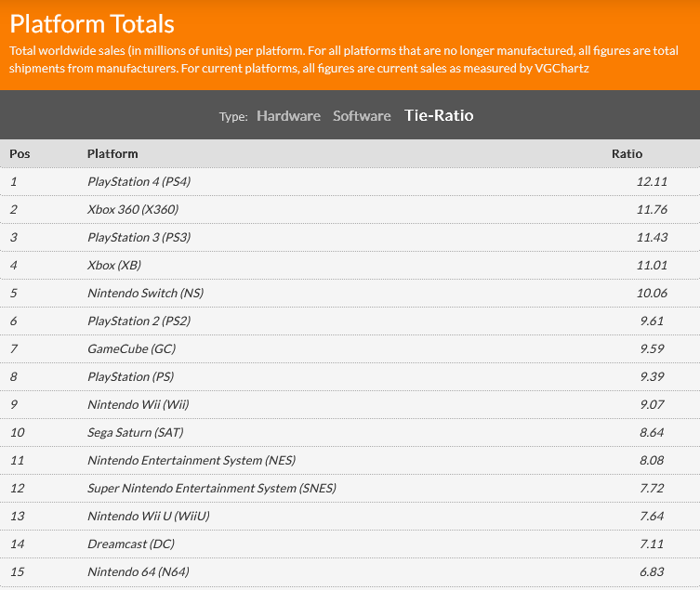Click the 6.83 ratio value
Viewport: 700px width, 590px height.
click(x=652, y=572)
